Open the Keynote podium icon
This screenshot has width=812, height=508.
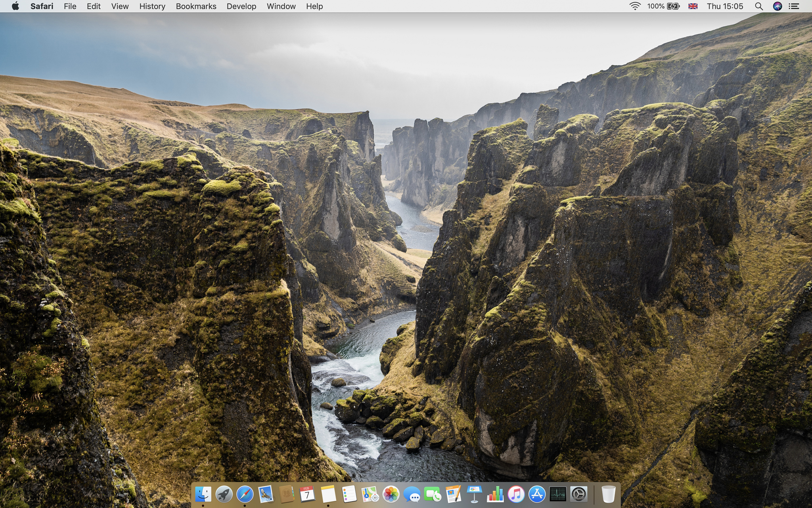point(474,494)
